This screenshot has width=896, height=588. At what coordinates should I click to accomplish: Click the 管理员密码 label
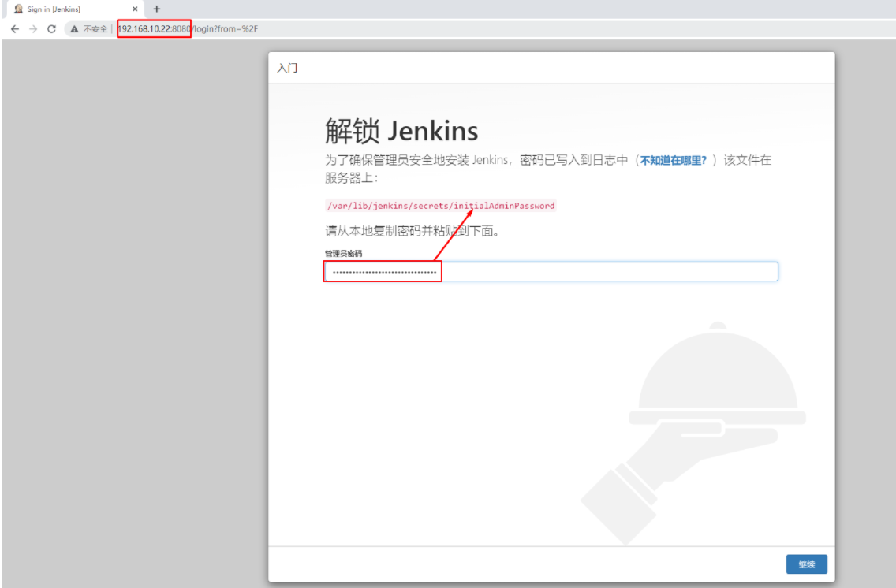[x=343, y=254]
